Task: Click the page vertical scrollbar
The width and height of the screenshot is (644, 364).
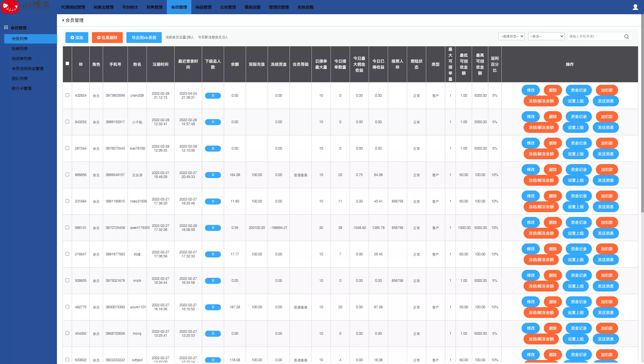Action: pos(642,114)
